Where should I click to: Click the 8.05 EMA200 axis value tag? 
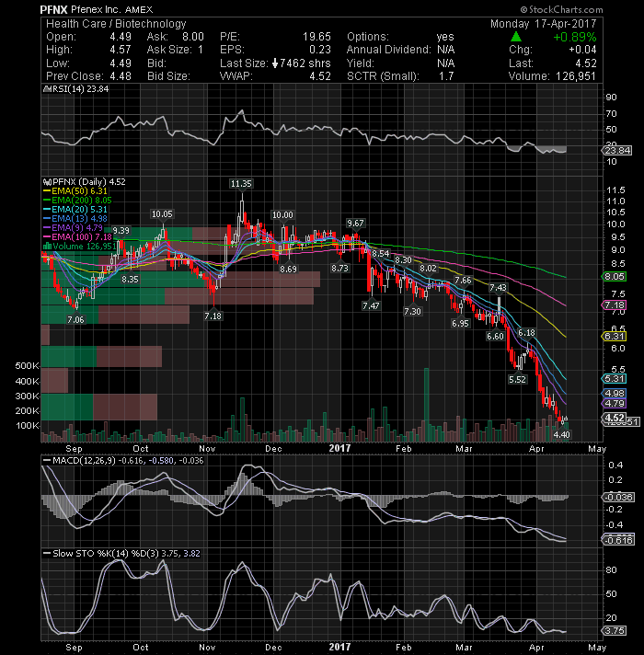click(614, 277)
